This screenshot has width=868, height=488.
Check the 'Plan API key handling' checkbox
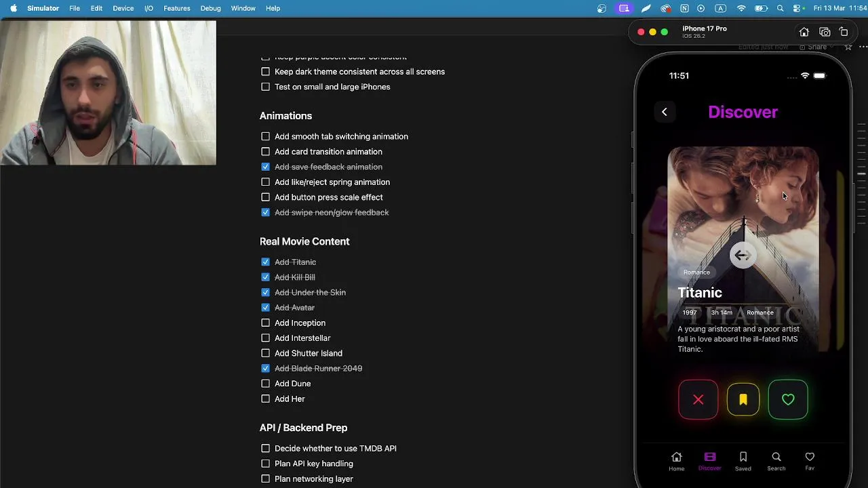[265, 464]
